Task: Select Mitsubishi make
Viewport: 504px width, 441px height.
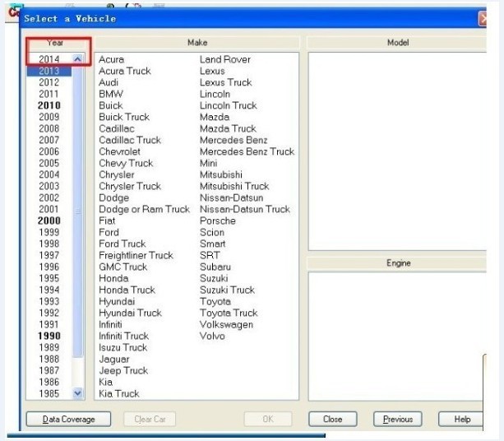Action: [221, 174]
